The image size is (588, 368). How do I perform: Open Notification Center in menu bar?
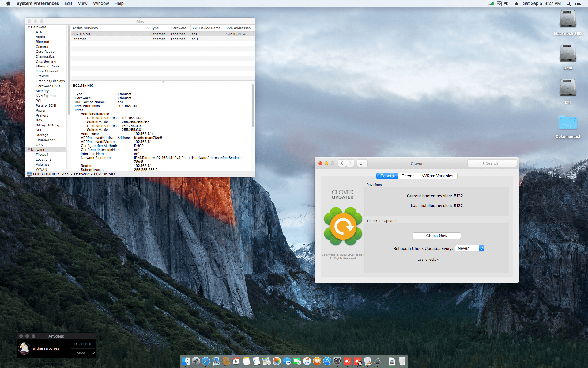tap(578, 3)
